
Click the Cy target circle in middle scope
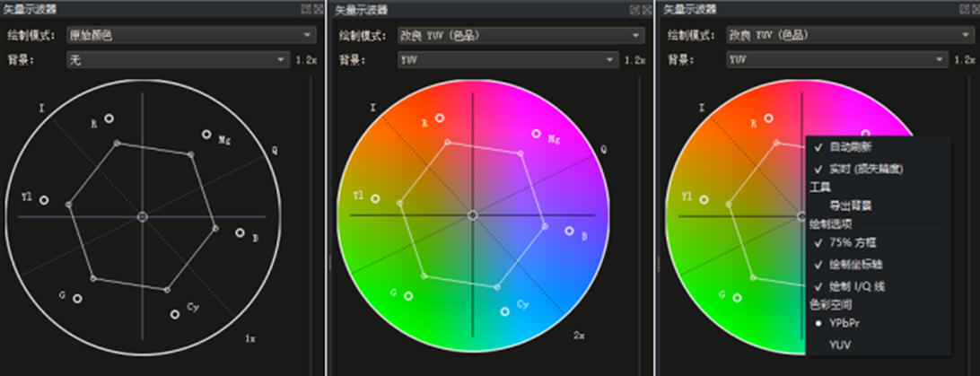505,311
